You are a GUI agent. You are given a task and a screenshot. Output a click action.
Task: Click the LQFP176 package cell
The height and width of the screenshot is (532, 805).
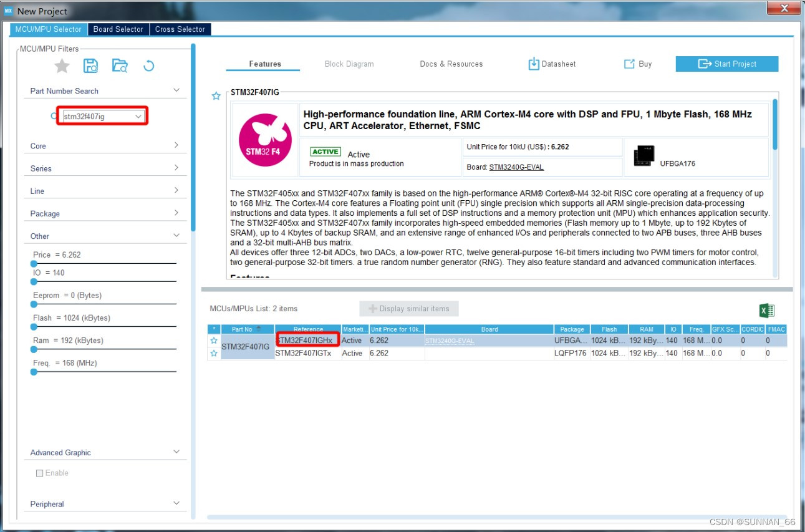tap(572, 353)
